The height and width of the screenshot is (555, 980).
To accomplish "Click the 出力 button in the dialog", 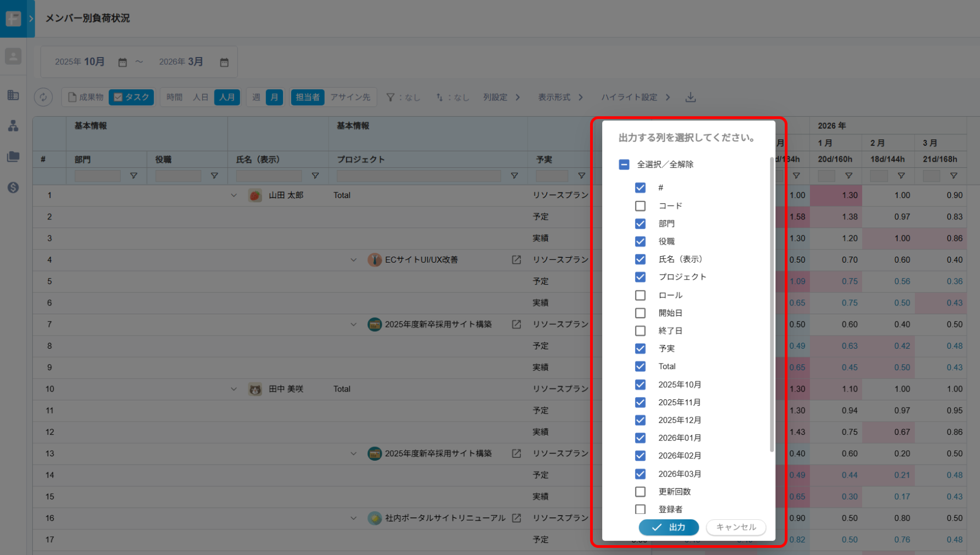I will (x=669, y=527).
